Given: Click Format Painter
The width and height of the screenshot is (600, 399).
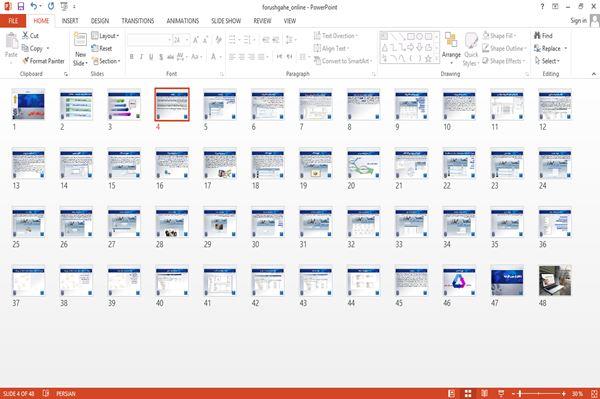Looking at the screenshot, I should tap(43, 61).
